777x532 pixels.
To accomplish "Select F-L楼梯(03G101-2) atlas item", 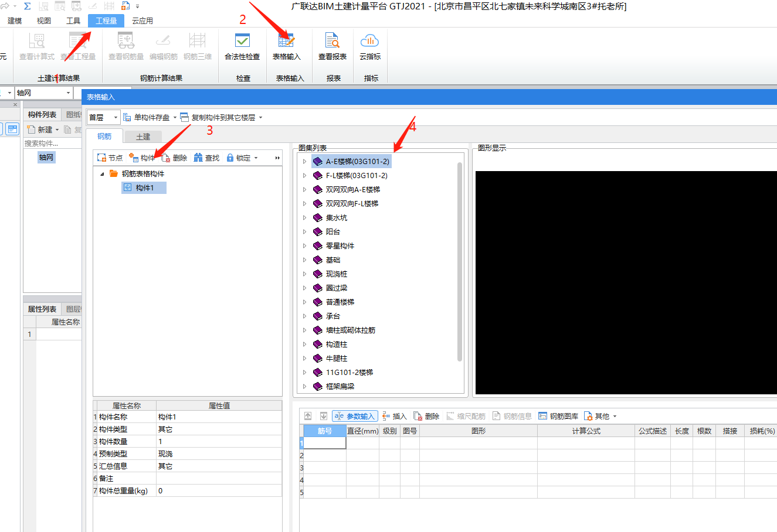I will (x=357, y=175).
